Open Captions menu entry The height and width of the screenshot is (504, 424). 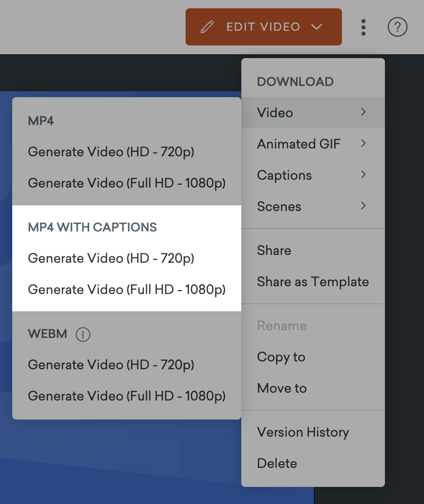point(313,175)
